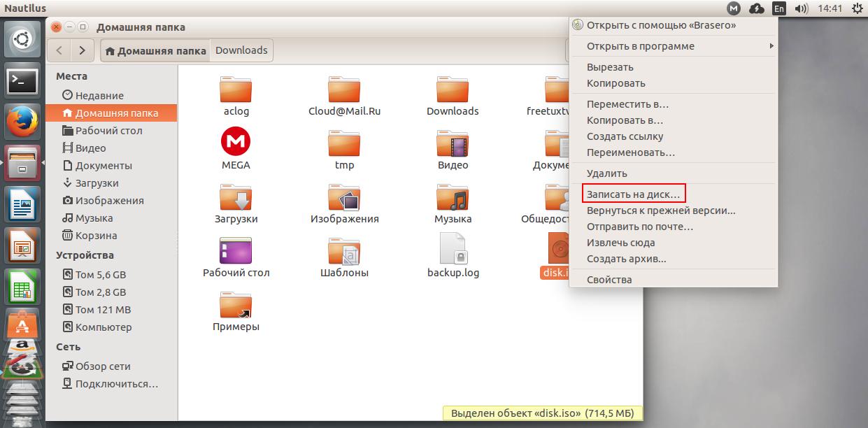Viewport: 868px width, 428px height.
Task: Launch LibreOffice Calc from the launcher
Action: point(22,286)
